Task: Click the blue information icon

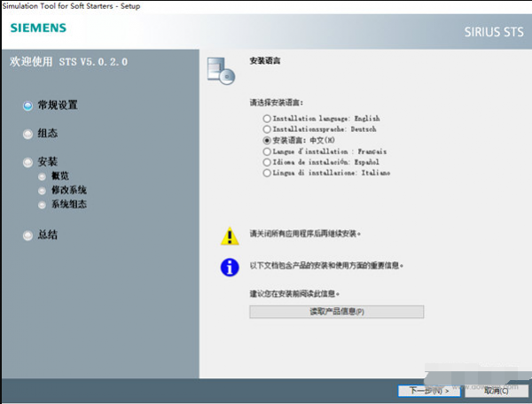Action: 230,267
